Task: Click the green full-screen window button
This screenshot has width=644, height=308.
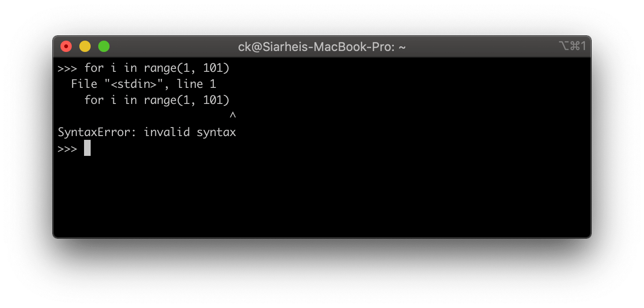Action: [x=104, y=46]
